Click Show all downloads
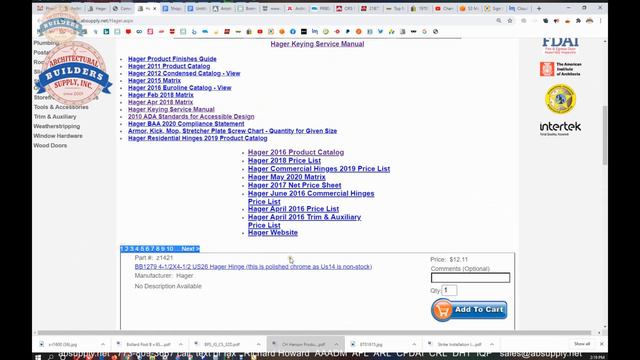The width and height of the screenshot is (640, 360). (582, 344)
